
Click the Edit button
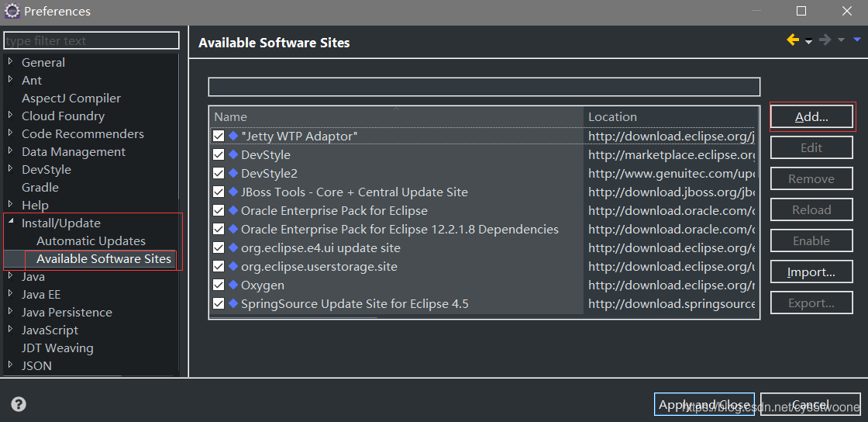coord(811,148)
